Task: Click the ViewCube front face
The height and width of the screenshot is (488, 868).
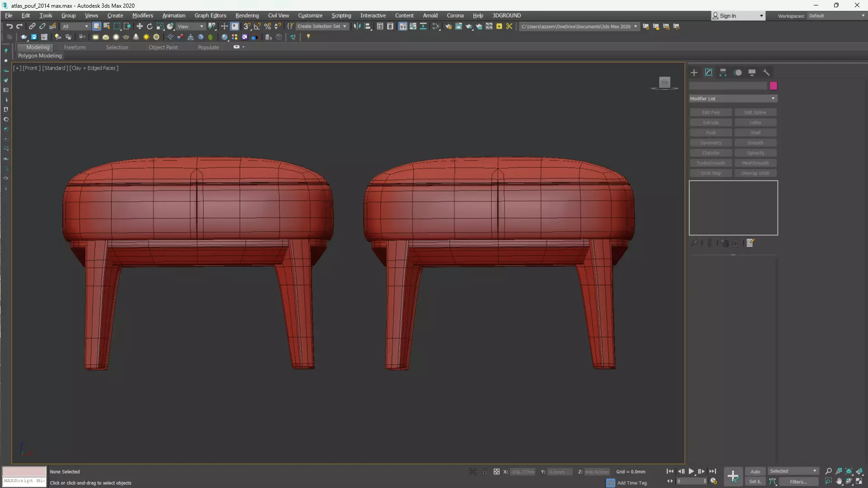Action: coord(664,82)
